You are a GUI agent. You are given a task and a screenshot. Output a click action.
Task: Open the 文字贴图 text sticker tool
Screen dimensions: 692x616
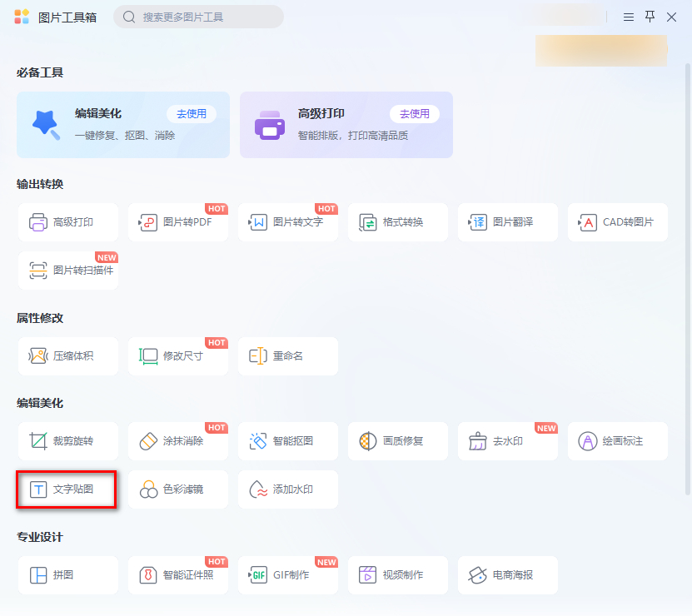coord(67,489)
